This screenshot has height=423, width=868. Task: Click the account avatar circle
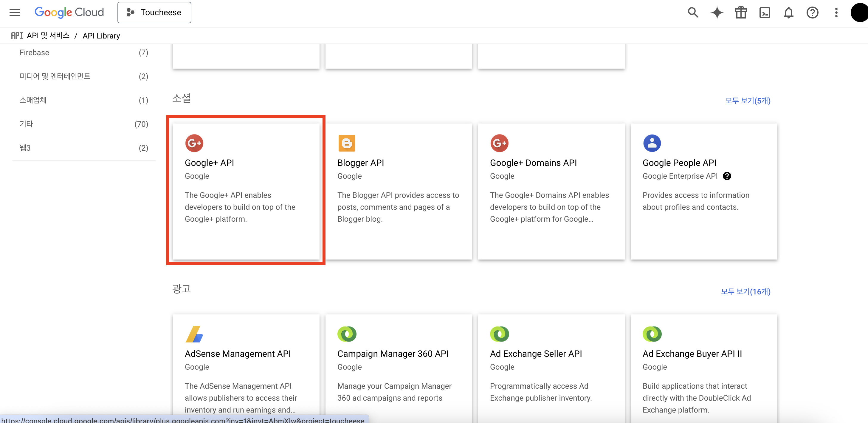pos(860,13)
